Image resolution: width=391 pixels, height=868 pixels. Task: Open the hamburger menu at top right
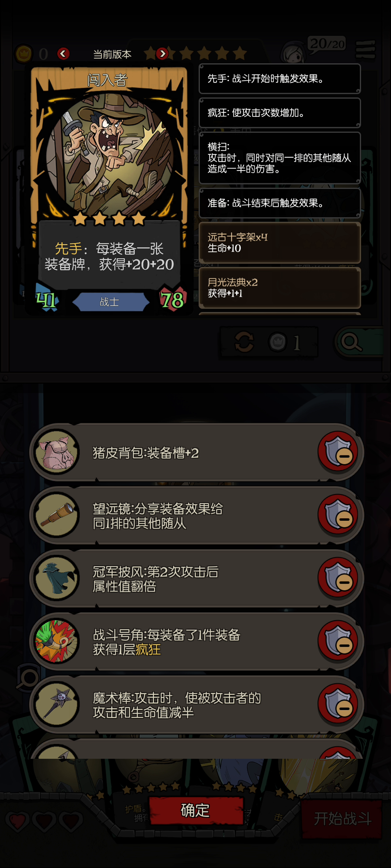point(366,50)
